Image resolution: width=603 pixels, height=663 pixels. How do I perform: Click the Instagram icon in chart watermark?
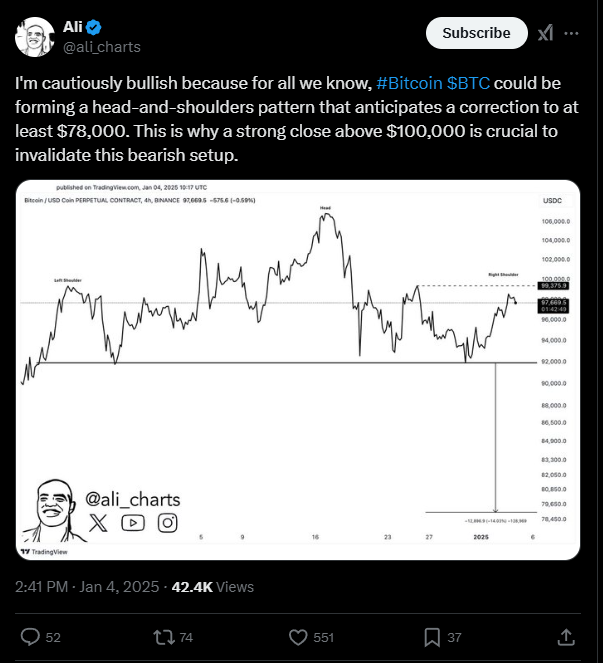coord(167,523)
